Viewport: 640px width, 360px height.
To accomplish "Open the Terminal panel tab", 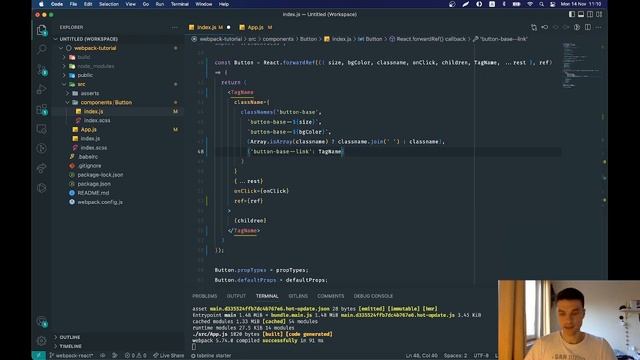I will [x=267, y=296].
